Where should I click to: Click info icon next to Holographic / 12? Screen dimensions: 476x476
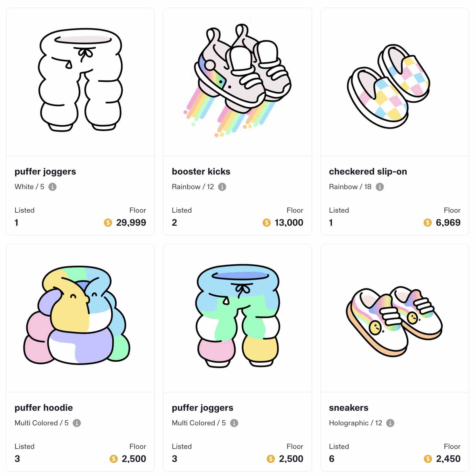pyautogui.click(x=390, y=423)
